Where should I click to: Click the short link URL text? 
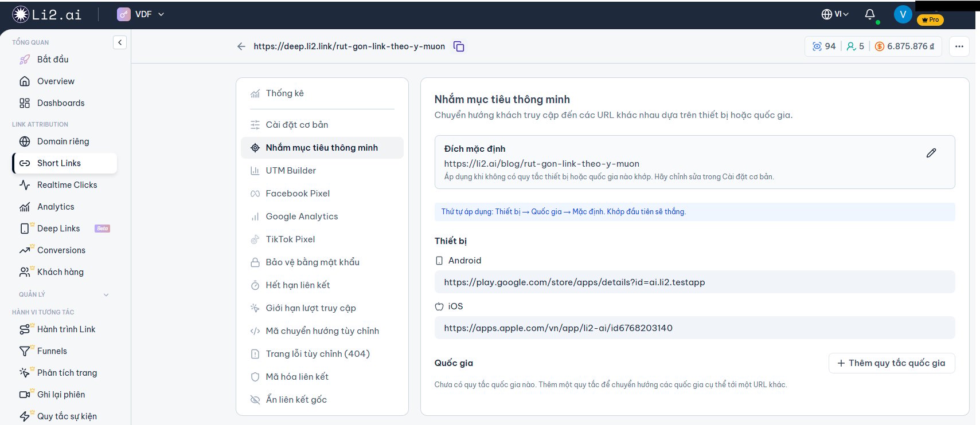[349, 46]
